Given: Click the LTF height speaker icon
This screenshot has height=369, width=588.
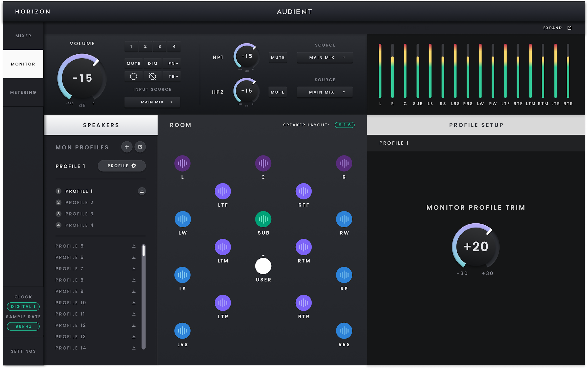Looking at the screenshot, I should [x=223, y=191].
